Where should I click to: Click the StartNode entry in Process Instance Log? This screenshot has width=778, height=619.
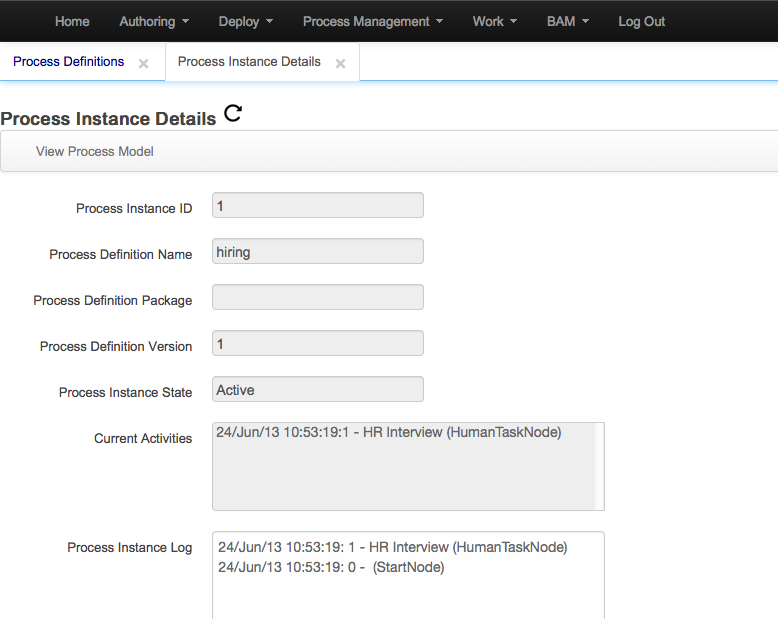(x=331, y=568)
